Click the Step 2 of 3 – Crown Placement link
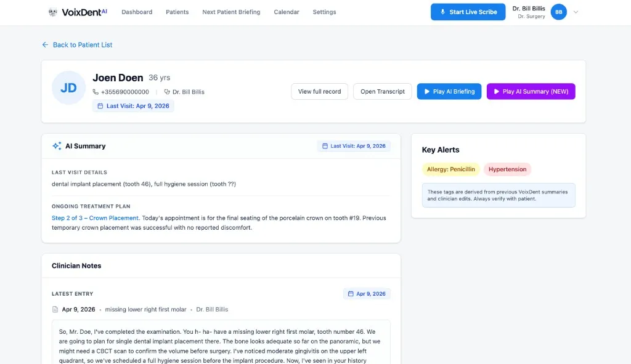The height and width of the screenshot is (364, 631). coord(96,218)
